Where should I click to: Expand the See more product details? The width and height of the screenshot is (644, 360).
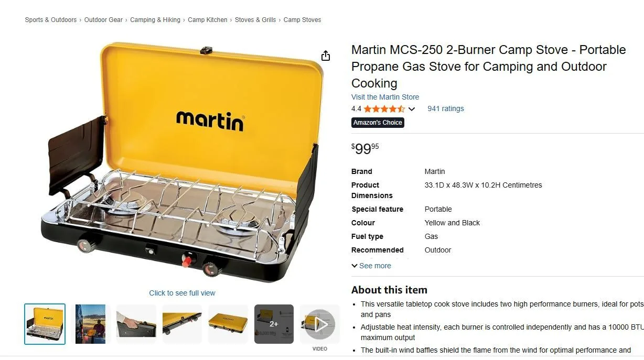click(x=371, y=266)
